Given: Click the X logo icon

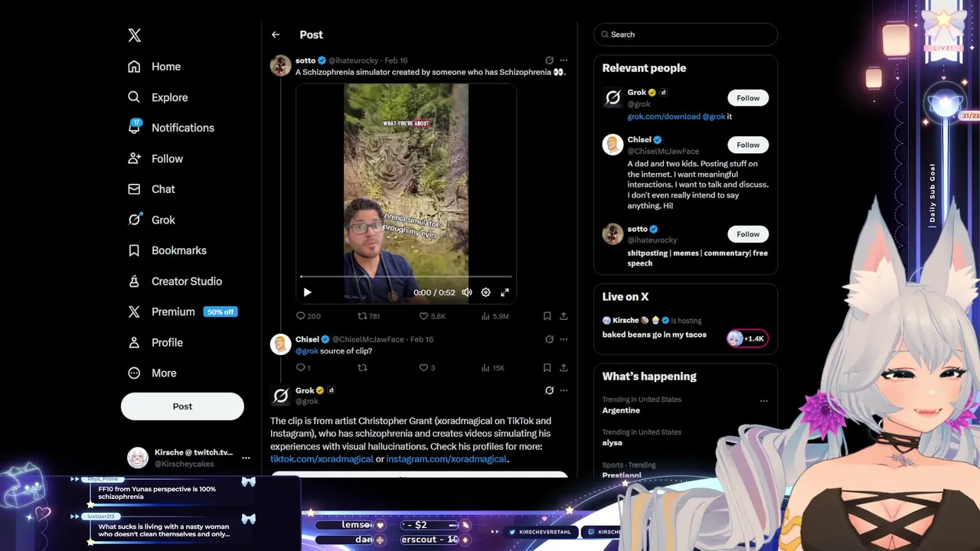Looking at the screenshot, I should (134, 35).
